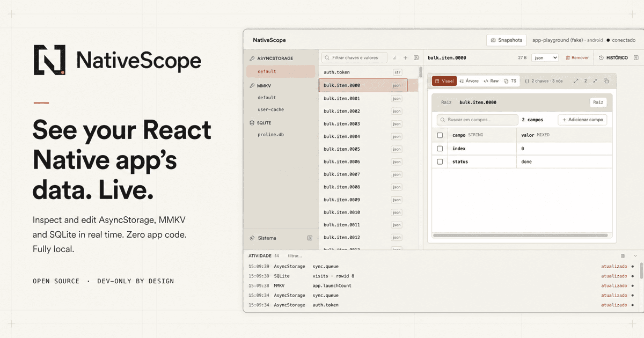Click the NativeScope logo icon
Viewport: 644px width, 338px height.
pos(49,60)
